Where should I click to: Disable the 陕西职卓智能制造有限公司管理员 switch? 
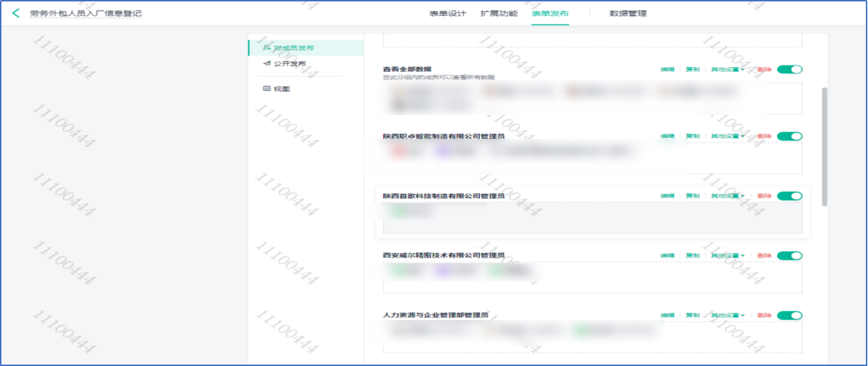[x=790, y=136]
